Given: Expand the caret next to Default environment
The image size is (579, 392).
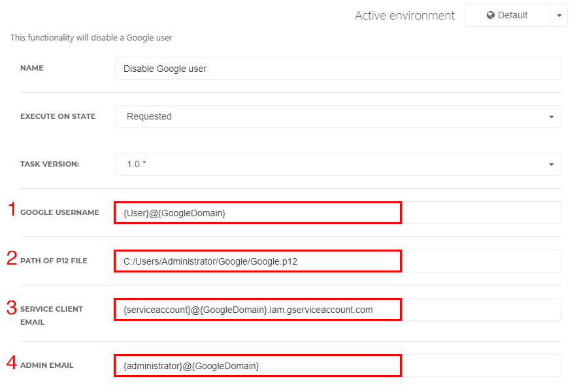Looking at the screenshot, I should pyautogui.click(x=559, y=15).
